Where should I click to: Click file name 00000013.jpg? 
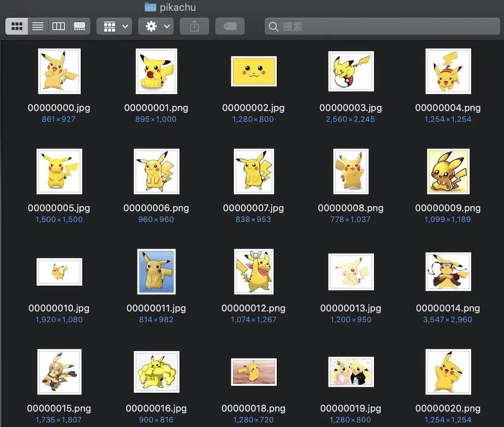[x=351, y=308]
